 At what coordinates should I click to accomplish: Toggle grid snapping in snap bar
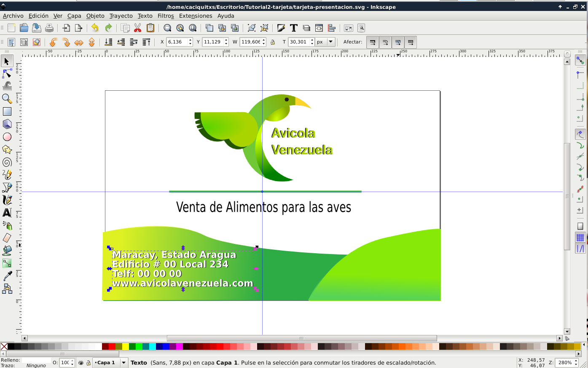(x=580, y=238)
